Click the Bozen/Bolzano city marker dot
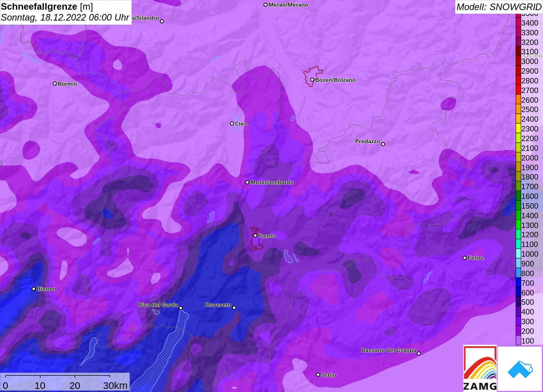 [312, 80]
